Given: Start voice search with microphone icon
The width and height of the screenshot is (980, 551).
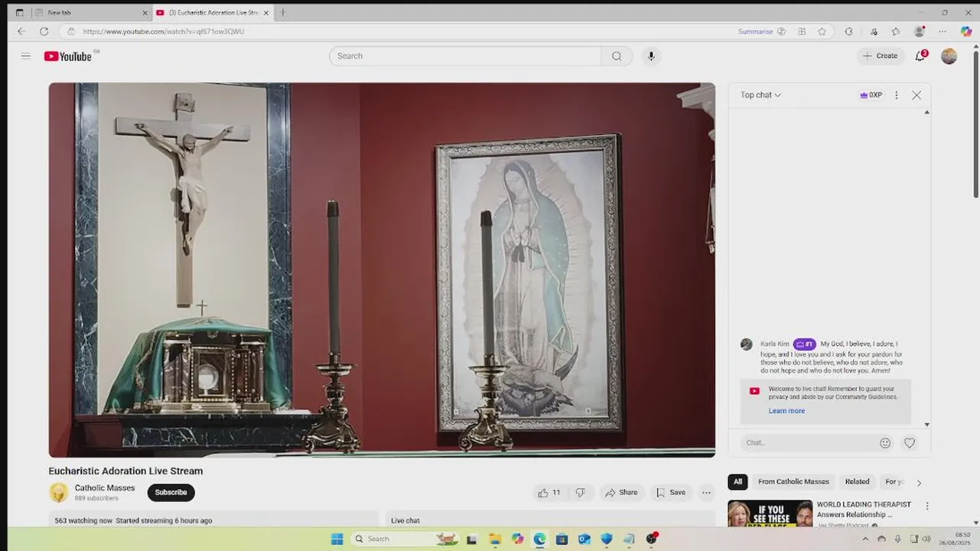Looking at the screenshot, I should point(651,56).
